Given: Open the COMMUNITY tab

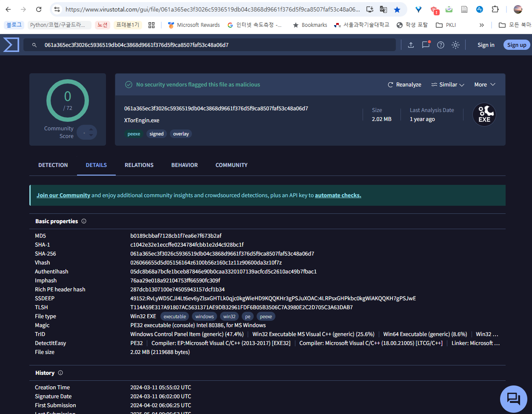Looking at the screenshot, I should pos(232,165).
